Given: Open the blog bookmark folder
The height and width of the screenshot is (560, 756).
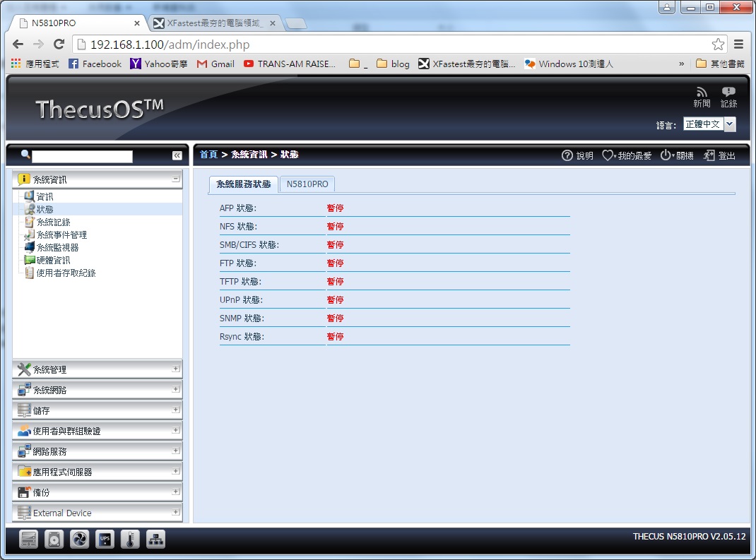Looking at the screenshot, I should tap(393, 64).
